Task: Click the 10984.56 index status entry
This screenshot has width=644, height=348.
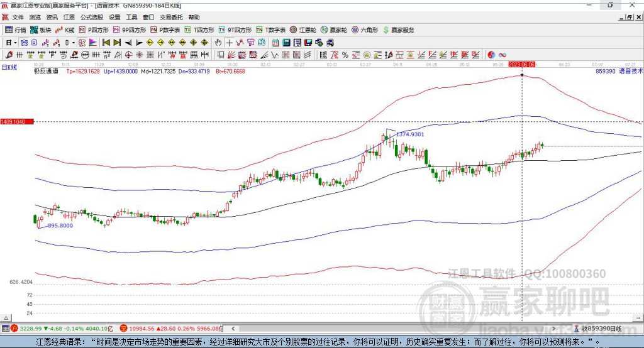Action: coord(171,329)
